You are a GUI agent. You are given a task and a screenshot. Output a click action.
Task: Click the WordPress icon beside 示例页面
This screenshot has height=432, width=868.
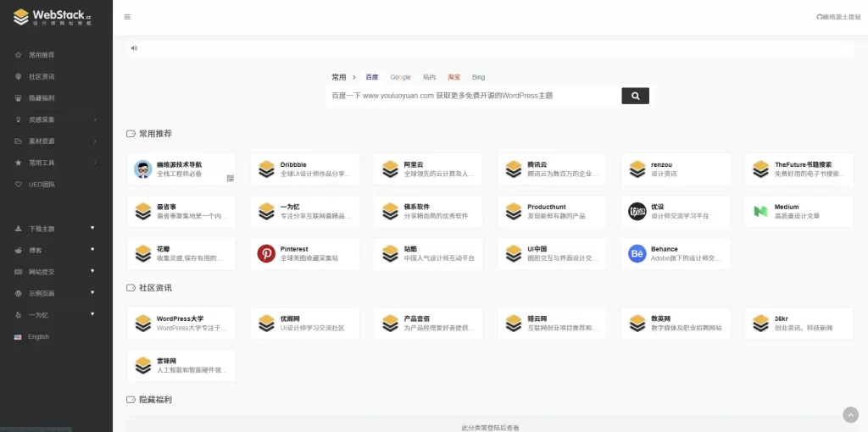pyautogui.click(x=18, y=294)
